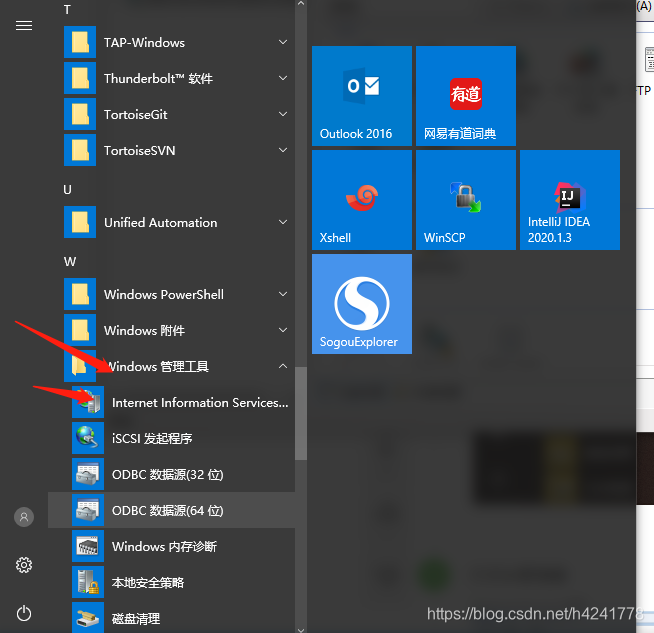
Task: Click the app list scroll-down arrow
Action: pyautogui.click(x=301, y=630)
